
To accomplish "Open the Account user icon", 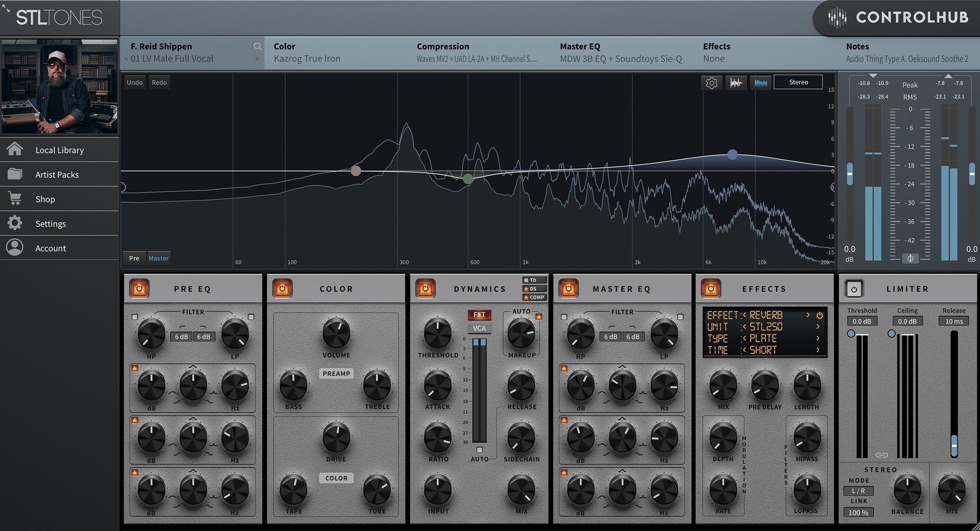I will point(15,247).
